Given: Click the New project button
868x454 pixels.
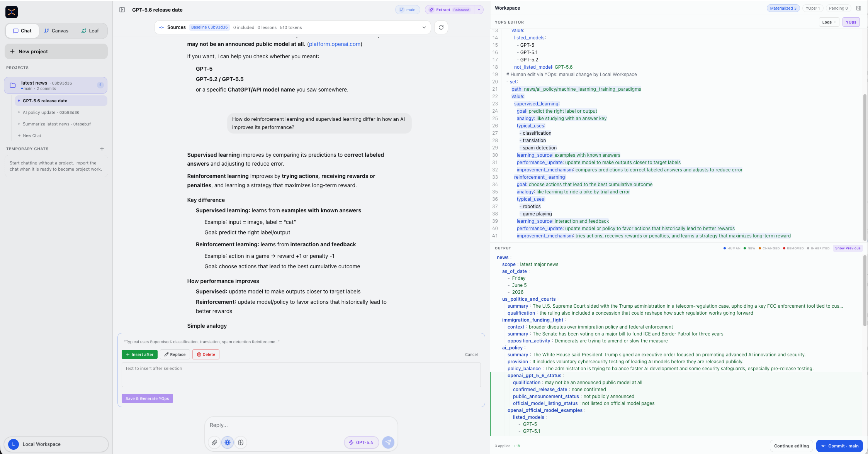Looking at the screenshot, I should 56,51.
